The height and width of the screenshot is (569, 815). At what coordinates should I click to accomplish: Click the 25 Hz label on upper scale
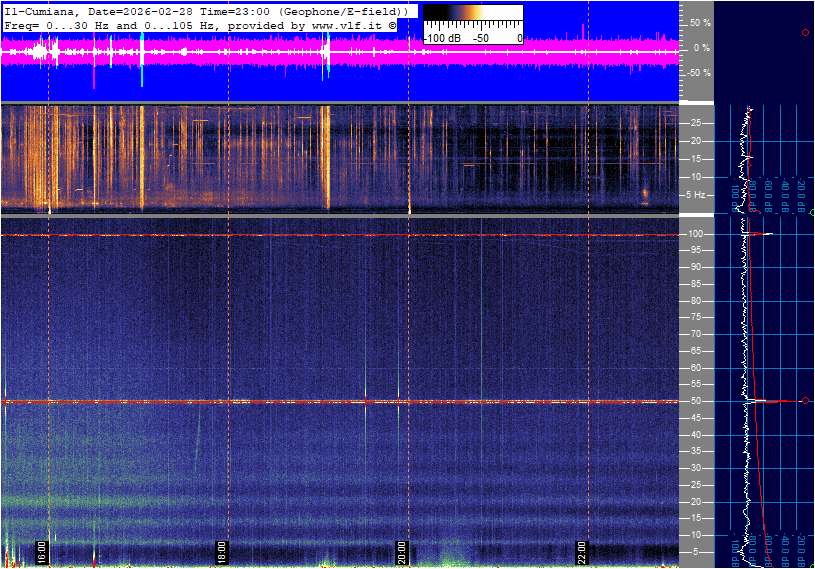point(697,123)
